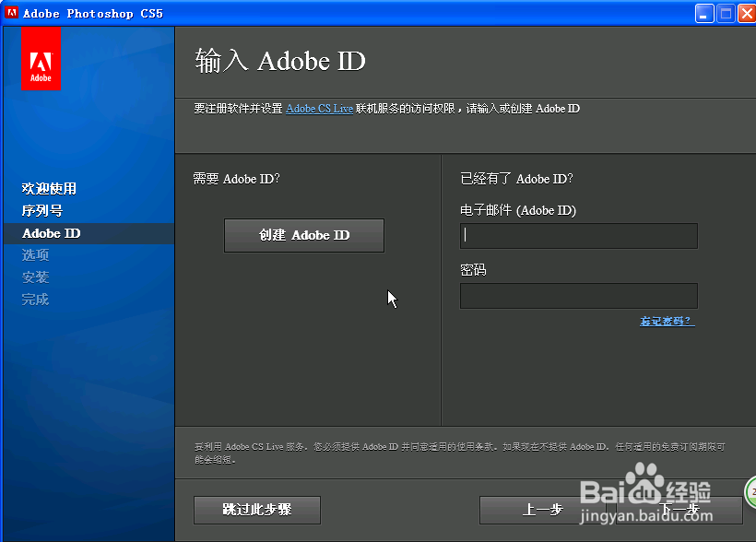Viewport: 756px width, 542px height.
Task: Select the 选项 step in sidebar
Action: tap(35, 255)
